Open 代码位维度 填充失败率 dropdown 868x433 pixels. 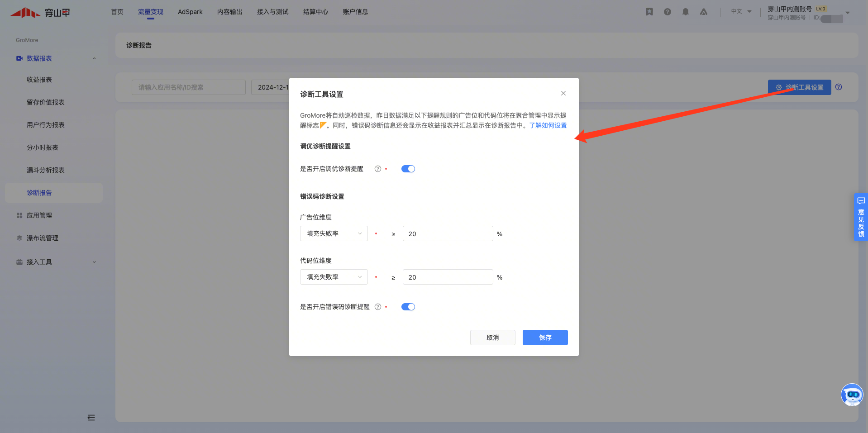click(x=334, y=277)
